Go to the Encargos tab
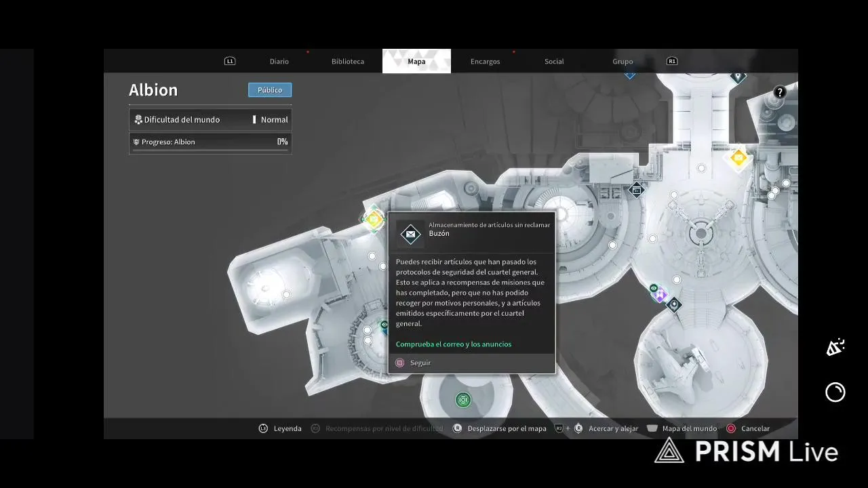Viewport: 868px width, 488px height. coord(485,61)
